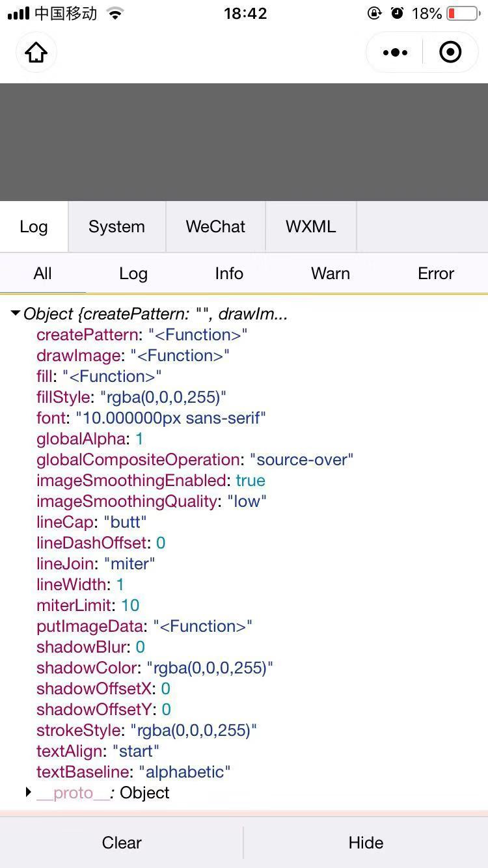Hide the vConsole panel
Viewport: 488px width, 868px height.
click(x=366, y=843)
